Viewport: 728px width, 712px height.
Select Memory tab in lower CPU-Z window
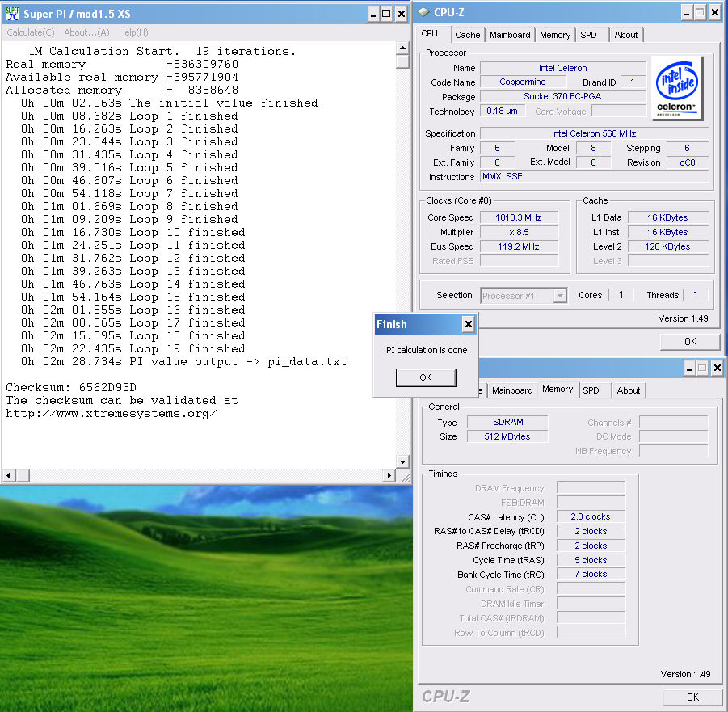tap(558, 390)
